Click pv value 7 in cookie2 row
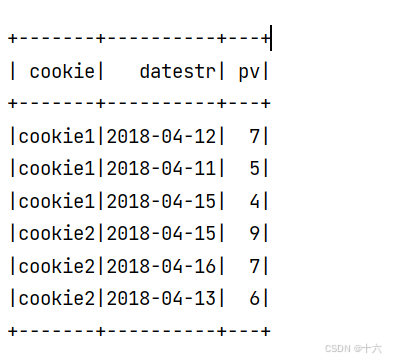 pyautogui.click(x=255, y=267)
